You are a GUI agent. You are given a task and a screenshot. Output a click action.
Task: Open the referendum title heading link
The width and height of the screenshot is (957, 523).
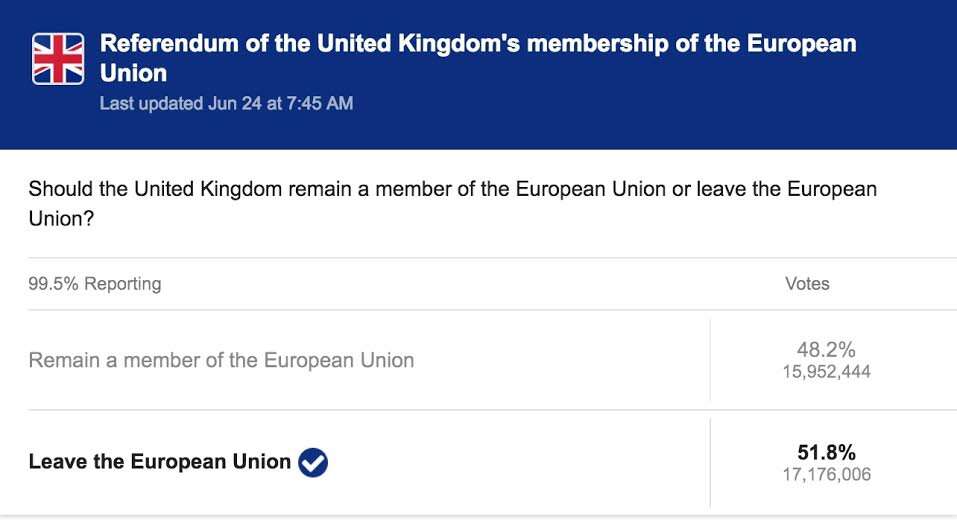(478, 45)
